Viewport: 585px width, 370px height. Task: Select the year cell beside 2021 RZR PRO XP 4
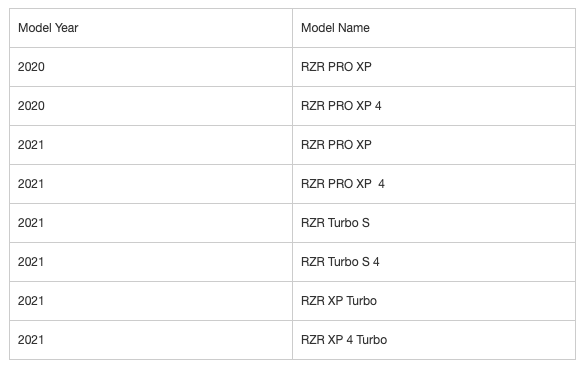(x=151, y=184)
